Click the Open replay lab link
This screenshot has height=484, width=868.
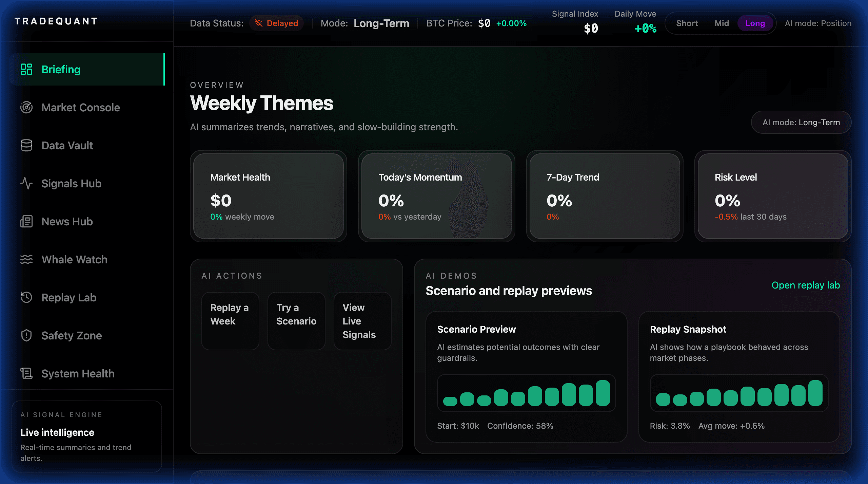pyautogui.click(x=806, y=285)
